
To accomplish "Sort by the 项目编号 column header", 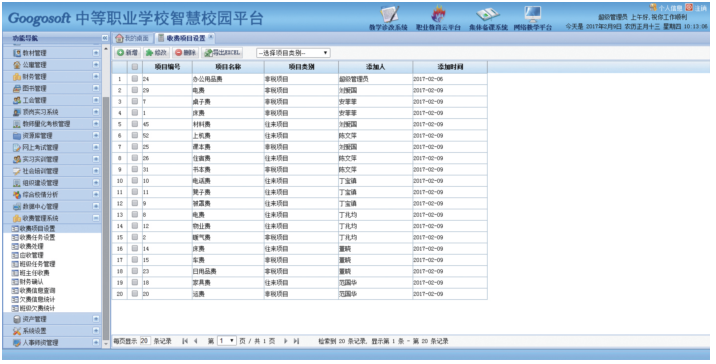I will pyautogui.click(x=167, y=67).
